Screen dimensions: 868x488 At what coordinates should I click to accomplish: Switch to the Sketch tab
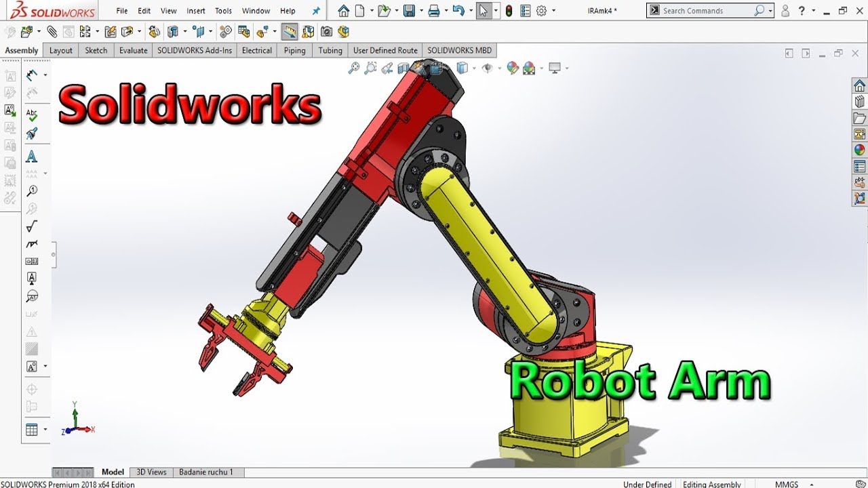point(96,50)
